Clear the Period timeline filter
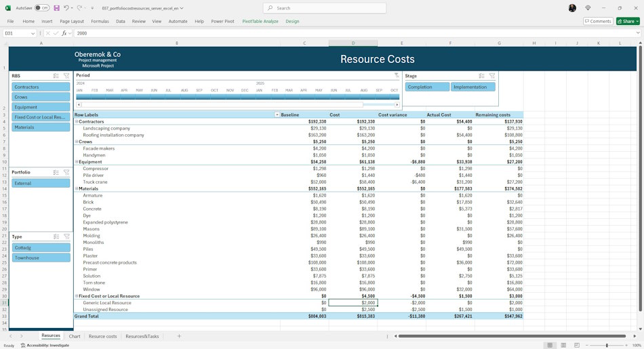This screenshot has width=644, height=349. pyautogui.click(x=397, y=75)
